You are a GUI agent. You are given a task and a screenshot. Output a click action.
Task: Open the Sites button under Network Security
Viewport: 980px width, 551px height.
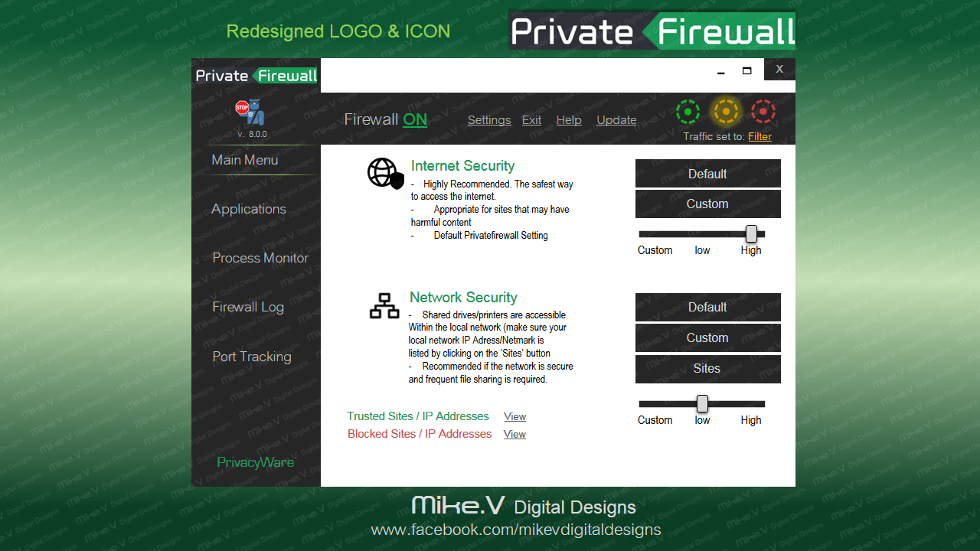click(708, 369)
